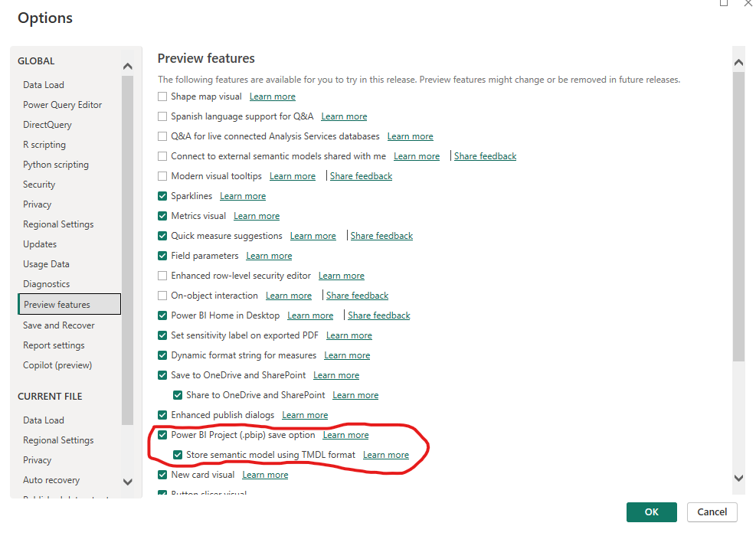The image size is (756, 536).
Task: Select Python scripting in sidebar
Action: click(x=56, y=165)
